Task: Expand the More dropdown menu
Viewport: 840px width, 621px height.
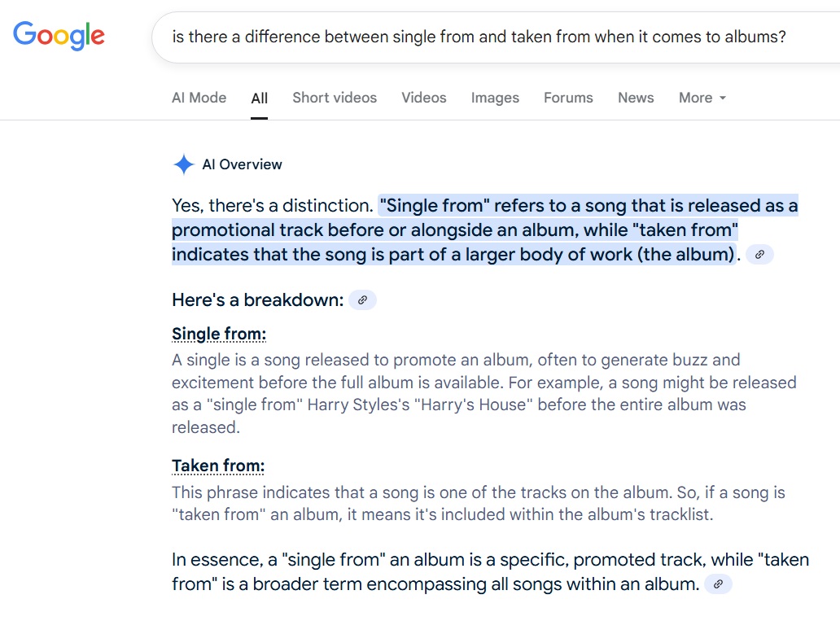Action: click(x=702, y=98)
